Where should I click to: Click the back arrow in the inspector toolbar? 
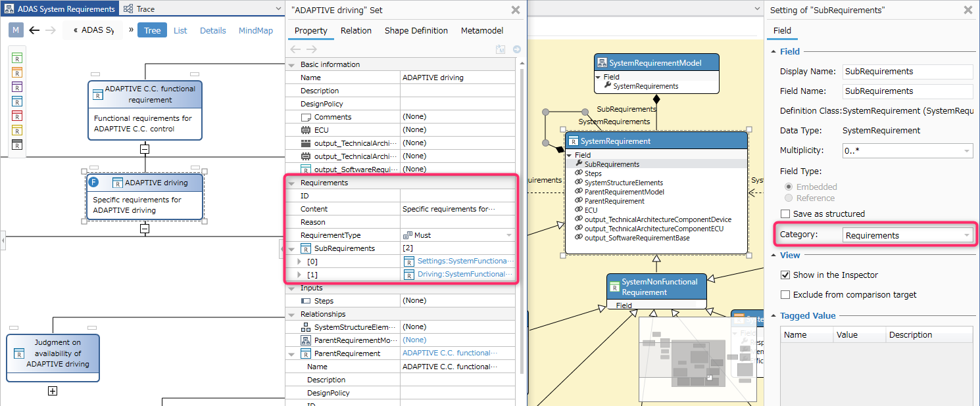point(296,49)
